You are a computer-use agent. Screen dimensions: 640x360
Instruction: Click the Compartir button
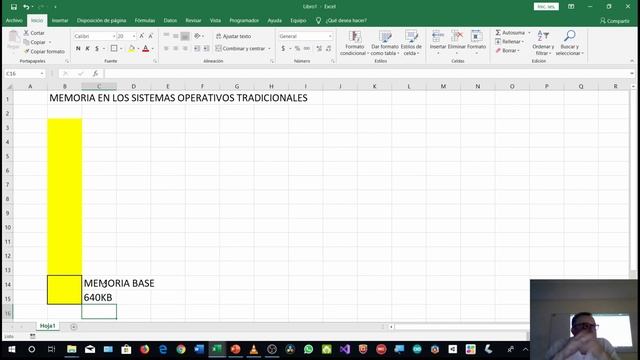(x=614, y=20)
